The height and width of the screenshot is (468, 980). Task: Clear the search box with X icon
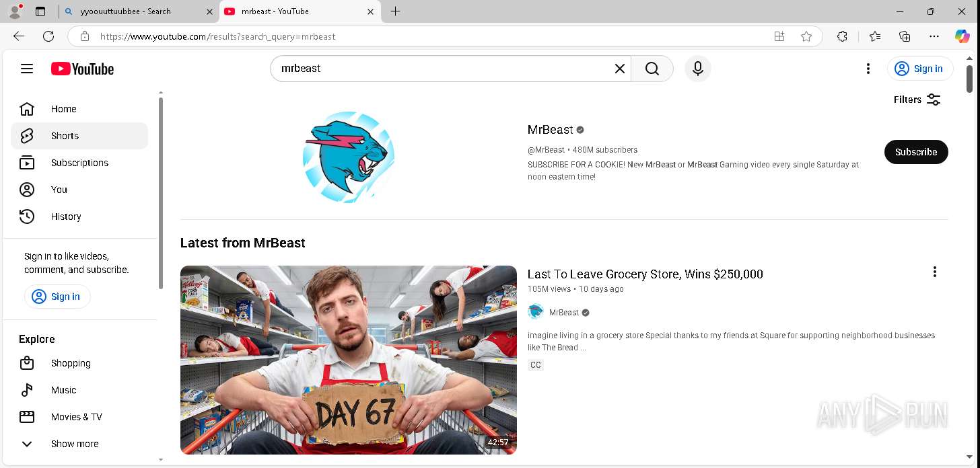tap(620, 69)
